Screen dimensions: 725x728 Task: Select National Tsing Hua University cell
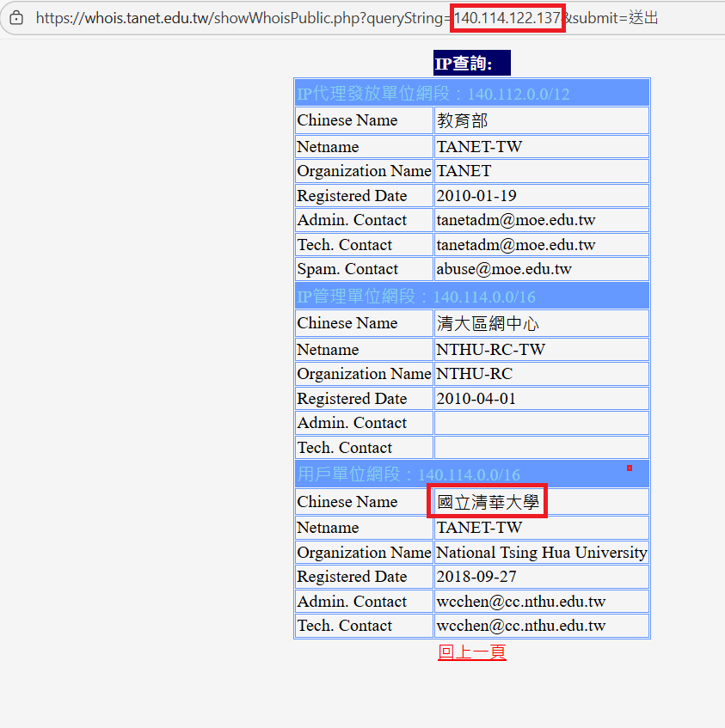[x=542, y=553]
